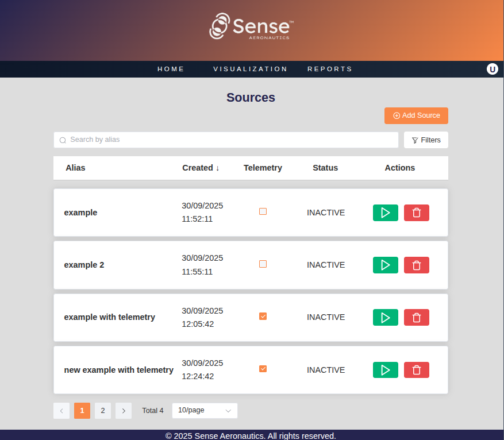The width and height of the screenshot is (504, 440).
Task: Open the user profile avatar icon
Action: (x=492, y=69)
